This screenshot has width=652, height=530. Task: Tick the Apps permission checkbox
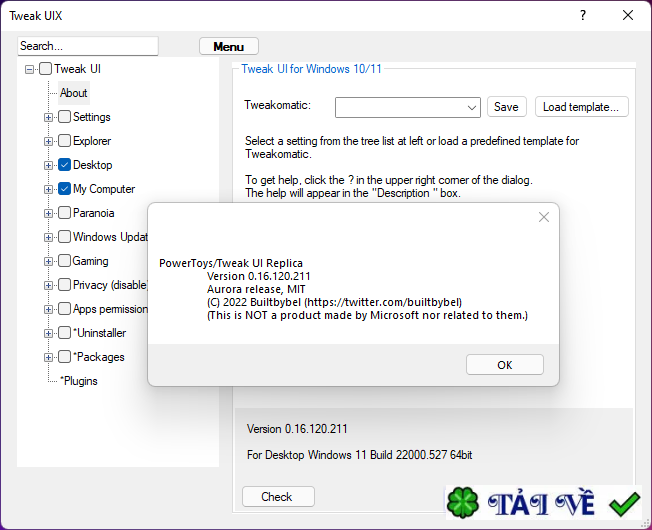[x=64, y=309]
